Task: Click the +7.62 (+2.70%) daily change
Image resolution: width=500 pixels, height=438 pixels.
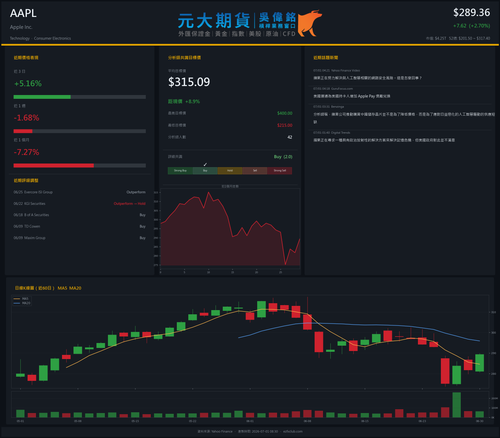Action: point(471,26)
